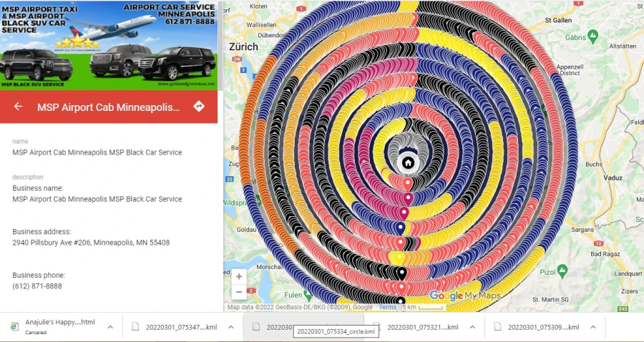Open the 20220301_075321 kml downloaded file
644x342 pixels.
(423, 327)
